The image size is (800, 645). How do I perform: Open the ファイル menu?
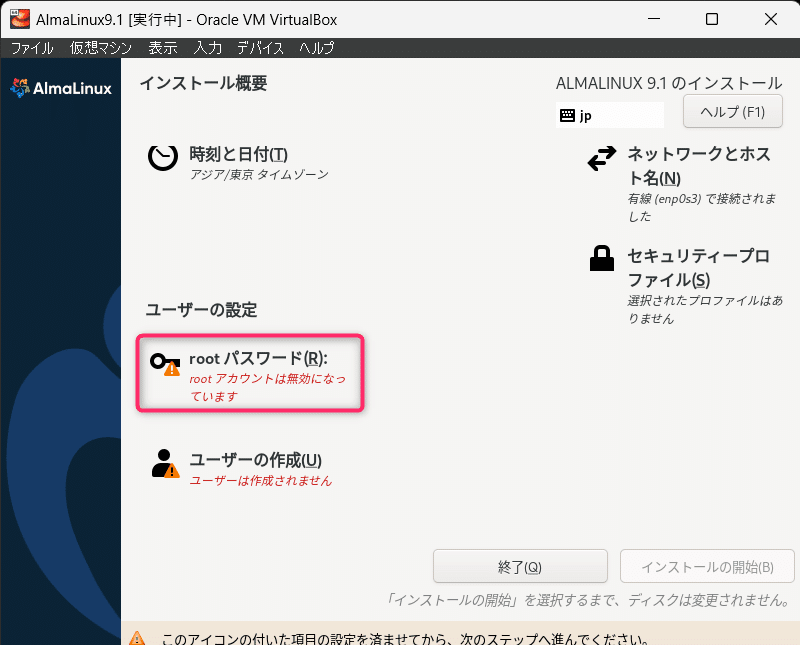click(x=32, y=48)
